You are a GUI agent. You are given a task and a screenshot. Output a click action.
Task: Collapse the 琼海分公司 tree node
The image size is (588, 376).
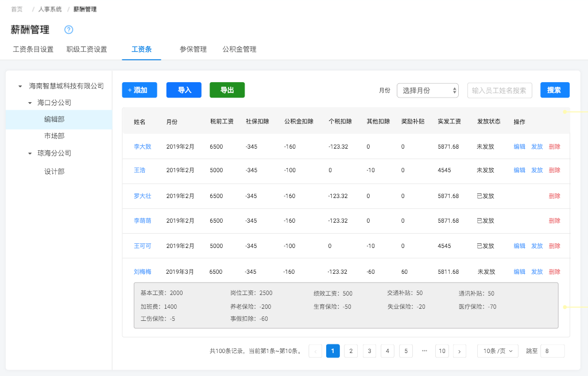coord(30,153)
